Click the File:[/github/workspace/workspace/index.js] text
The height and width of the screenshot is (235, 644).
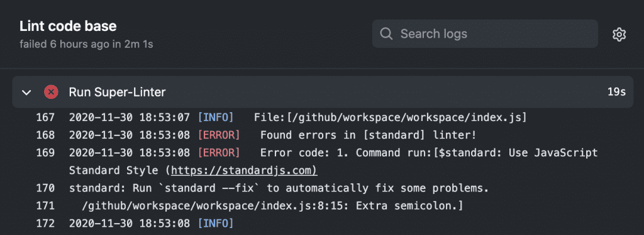[x=390, y=118]
